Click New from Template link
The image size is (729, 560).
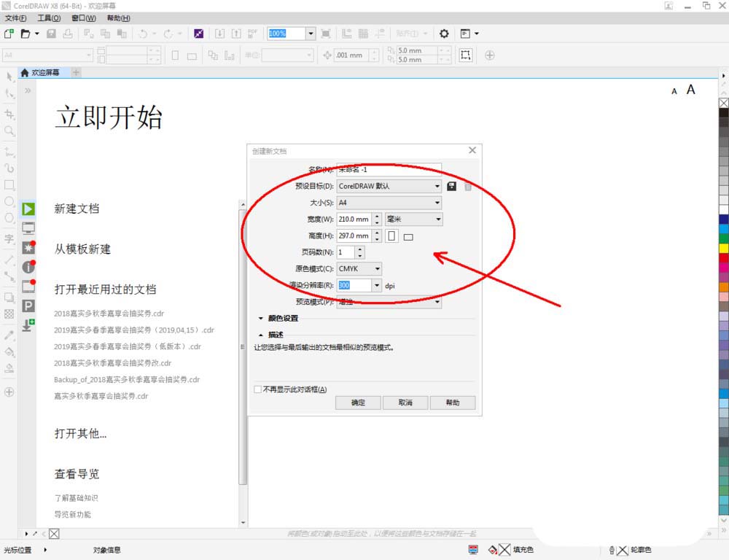click(83, 249)
